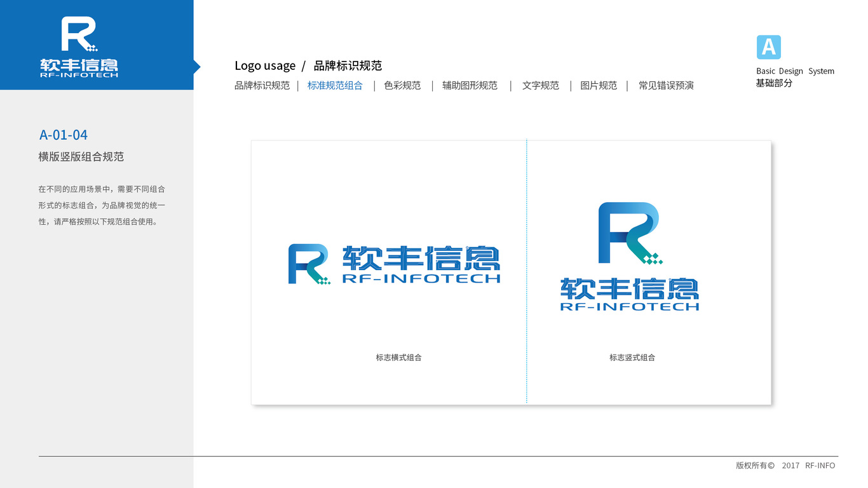The image size is (868, 488).
Task: Select the horizontal logo's R symbol mark
Action: pyautogui.click(x=309, y=264)
